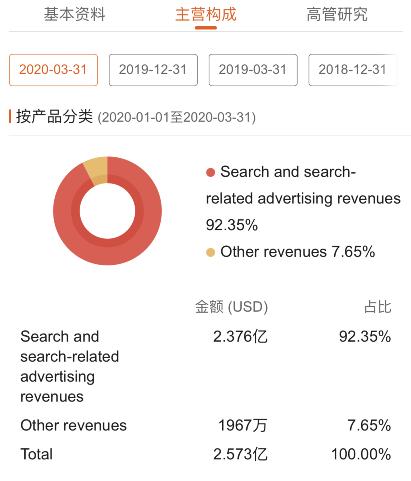Select the 2018-12-31 date button
The height and width of the screenshot is (481, 411).
[x=353, y=70]
